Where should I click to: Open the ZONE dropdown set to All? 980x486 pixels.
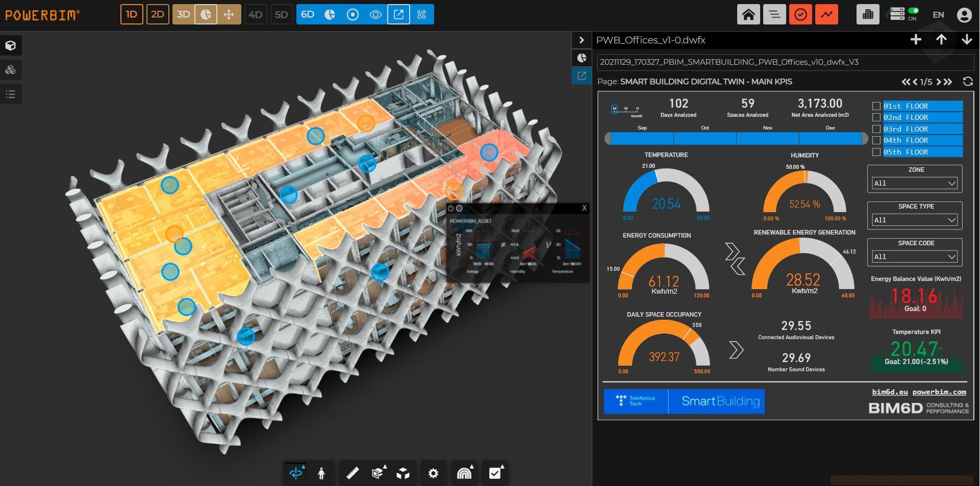tap(914, 183)
